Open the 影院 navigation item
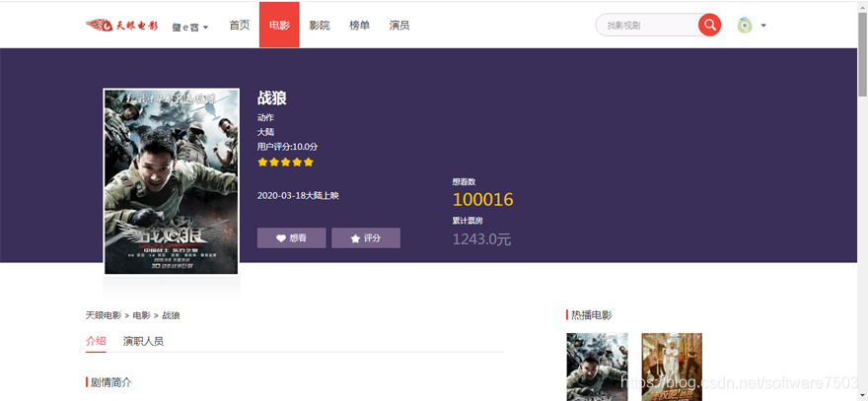 (320, 25)
